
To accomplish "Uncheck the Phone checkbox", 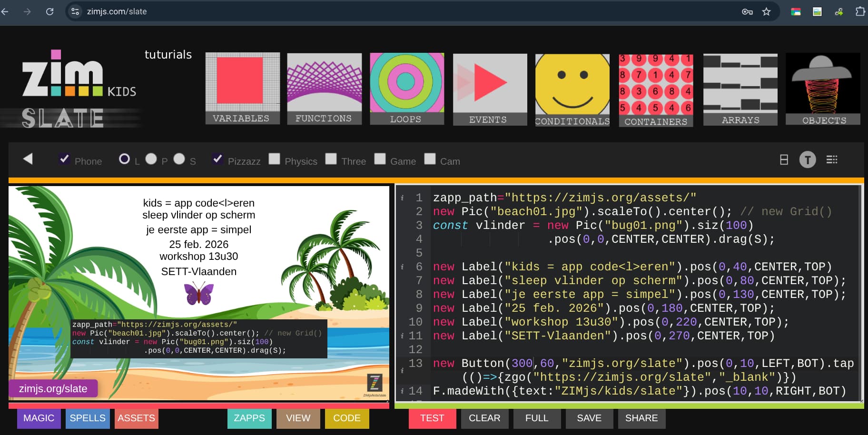I will [x=64, y=159].
